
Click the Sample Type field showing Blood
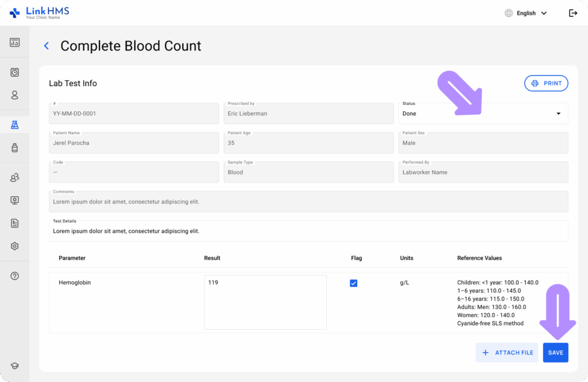308,172
